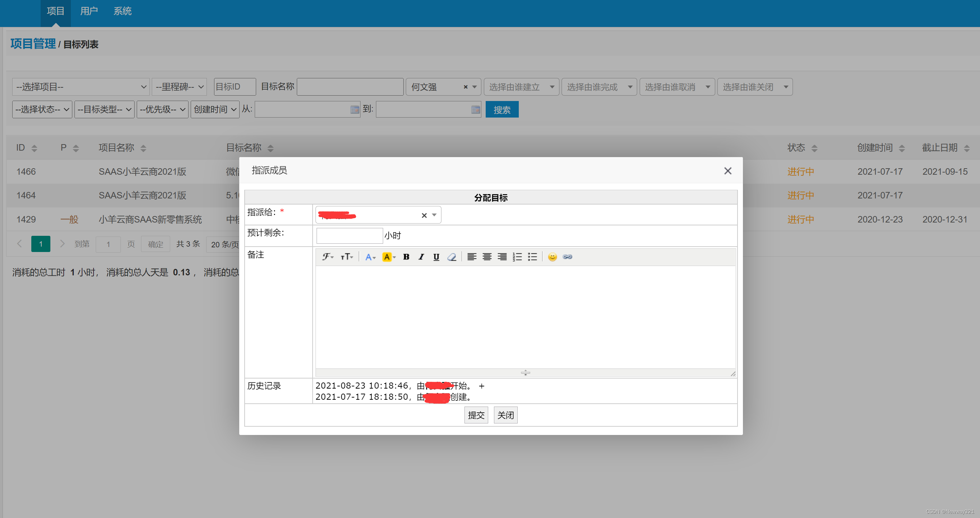Viewport: 980px width, 518px height.
Task: Open the --里程碑-- dropdown
Action: (x=179, y=87)
